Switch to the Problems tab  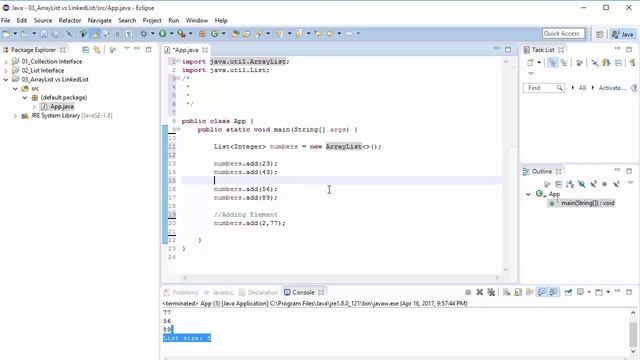pyautogui.click(x=181, y=292)
